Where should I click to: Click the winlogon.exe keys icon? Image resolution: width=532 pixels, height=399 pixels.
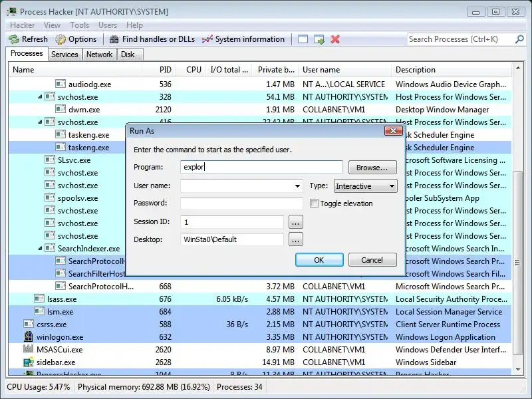29,336
